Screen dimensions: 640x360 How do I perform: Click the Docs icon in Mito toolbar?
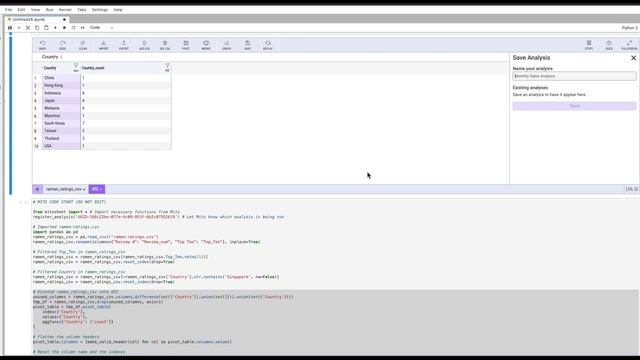point(609,45)
